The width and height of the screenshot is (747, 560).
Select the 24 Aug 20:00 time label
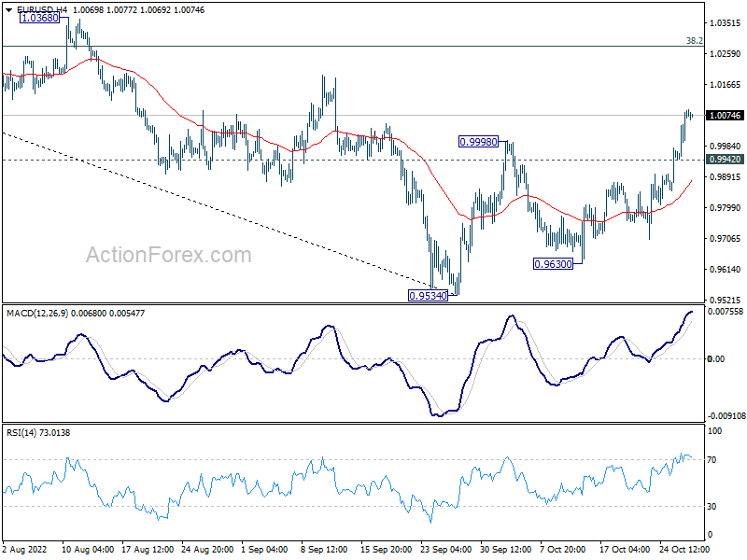tap(207, 550)
